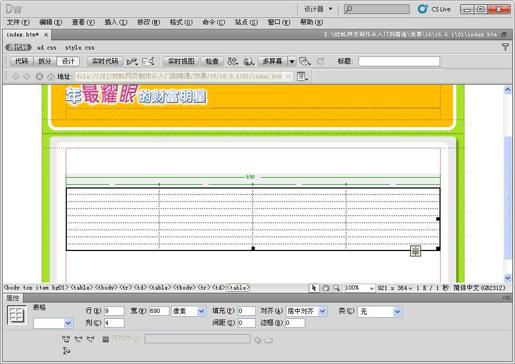Click the browse folder icon in properties
Screen dimensions: 515x364
269,340
